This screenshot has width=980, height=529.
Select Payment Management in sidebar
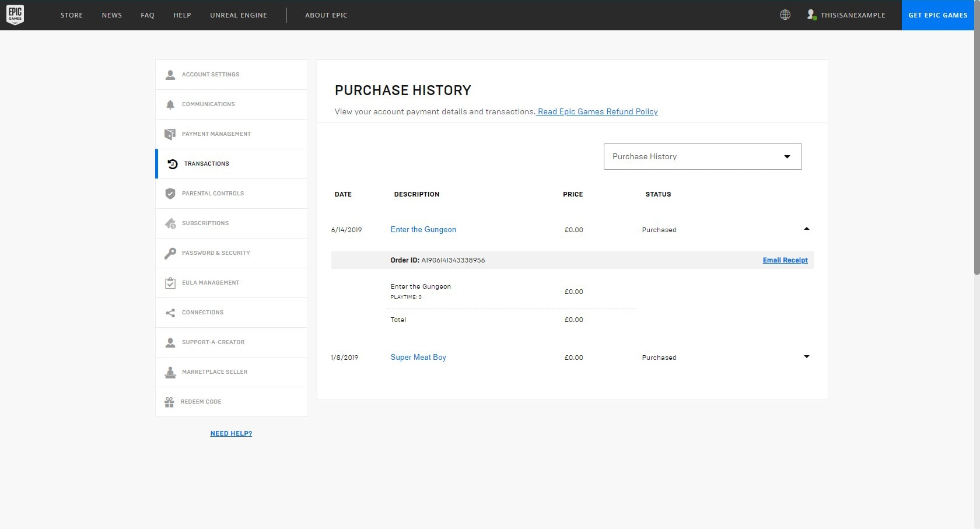pyautogui.click(x=231, y=134)
